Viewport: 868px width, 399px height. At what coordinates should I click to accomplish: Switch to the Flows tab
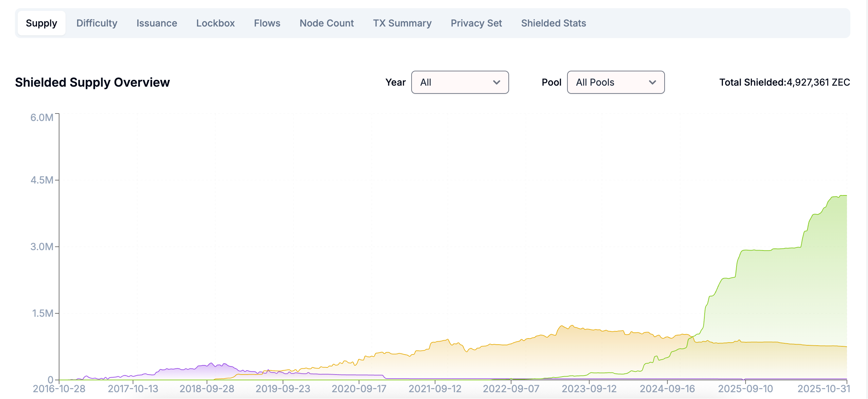click(x=267, y=23)
